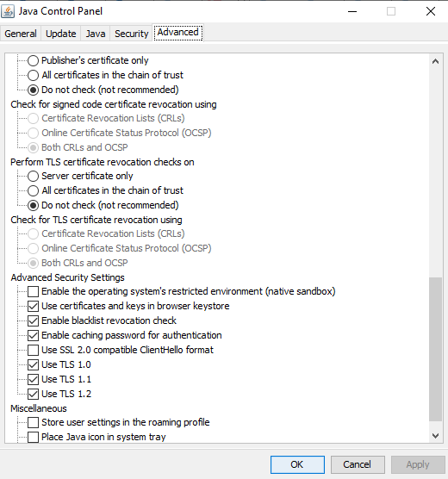Check Use SSL 2.0 compatible ClientHello format
The height and width of the screenshot is (479, 448).
[33, 350]
